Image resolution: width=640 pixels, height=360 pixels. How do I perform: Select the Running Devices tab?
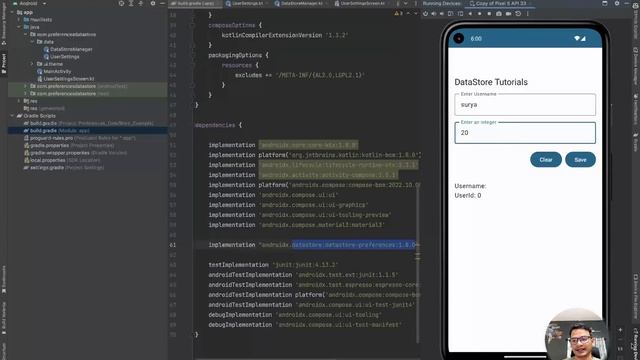[442, 3]
